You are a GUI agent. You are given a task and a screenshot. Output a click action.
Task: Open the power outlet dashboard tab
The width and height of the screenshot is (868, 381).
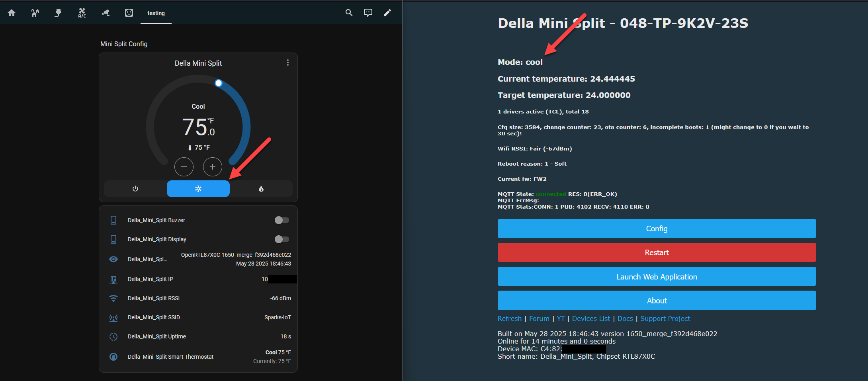(x=129, y=13)
